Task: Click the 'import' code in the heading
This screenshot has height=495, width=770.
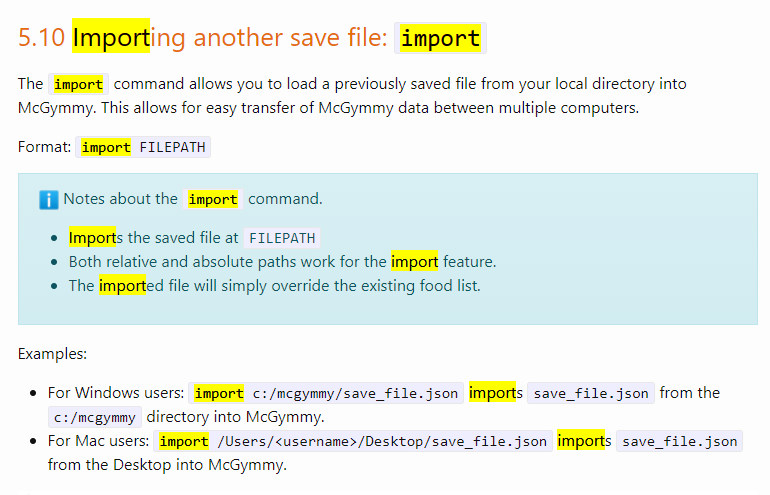Action: click(440, 38)
